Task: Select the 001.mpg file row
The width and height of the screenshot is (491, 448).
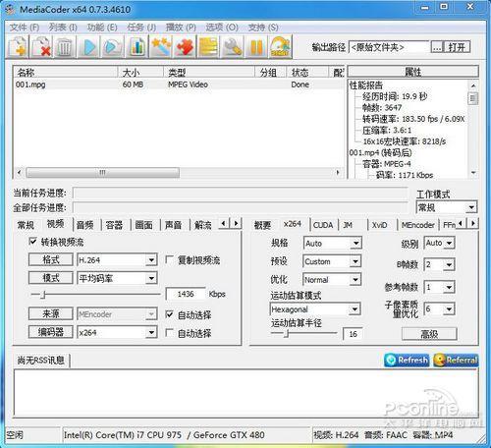Action: point(179,84)
